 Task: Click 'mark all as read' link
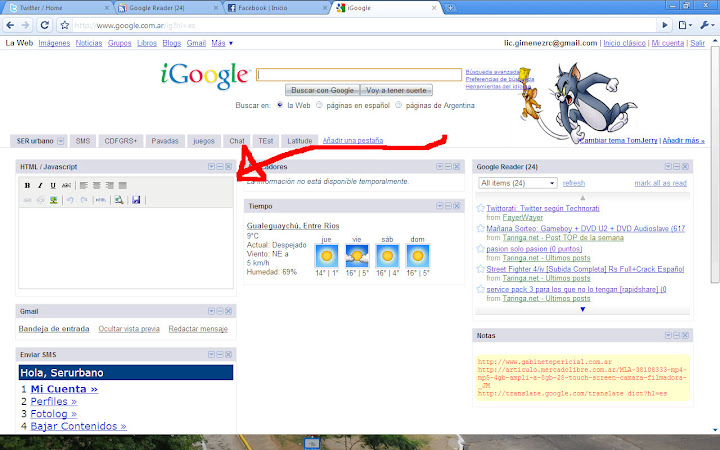(x=660, y=183)
